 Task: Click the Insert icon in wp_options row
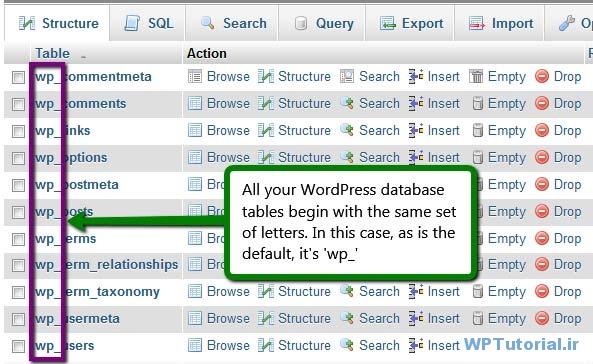416,157
